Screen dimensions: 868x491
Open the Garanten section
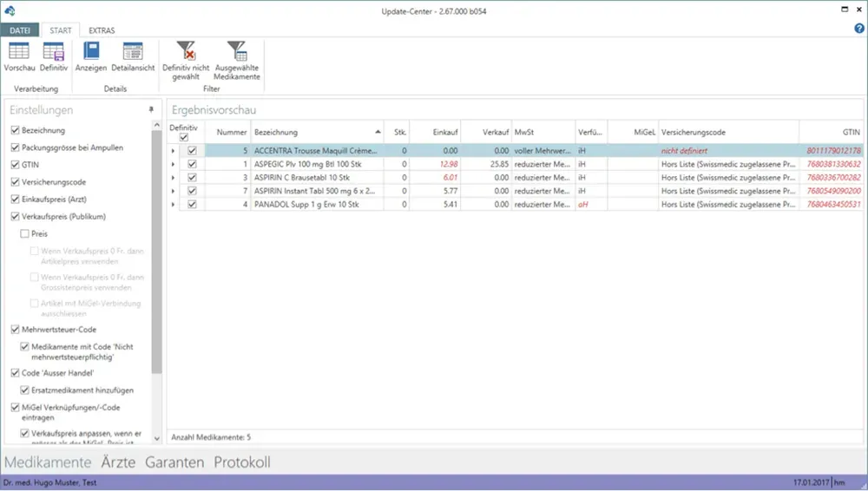(x=174, y=462)
